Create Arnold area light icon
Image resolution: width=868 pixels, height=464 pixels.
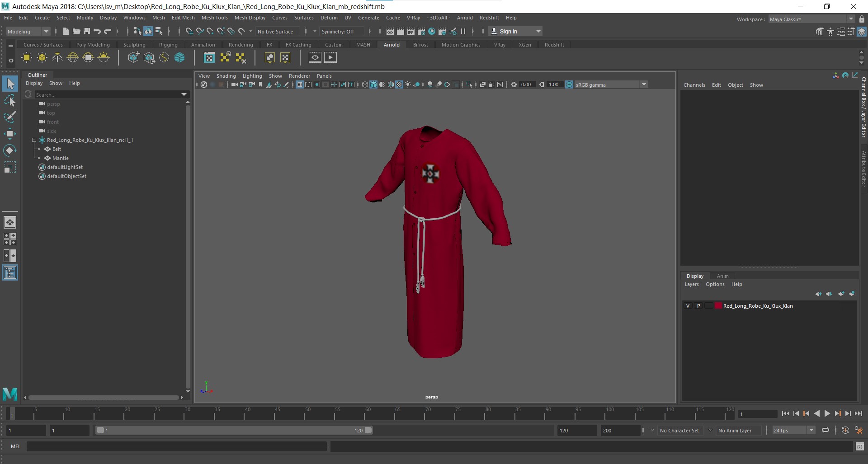[x=27, y=57]
